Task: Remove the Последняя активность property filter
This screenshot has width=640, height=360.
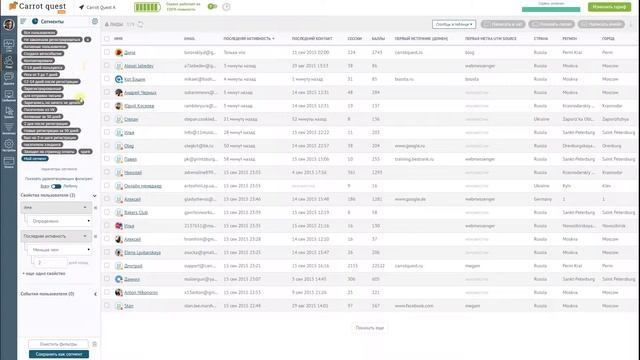Action: [96, 236]
